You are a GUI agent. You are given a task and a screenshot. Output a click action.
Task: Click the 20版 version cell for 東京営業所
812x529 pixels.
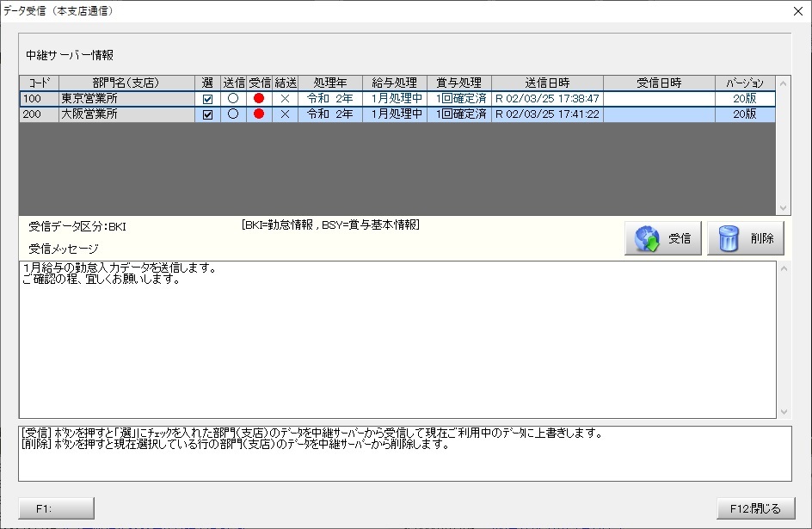tap(745, 98)
